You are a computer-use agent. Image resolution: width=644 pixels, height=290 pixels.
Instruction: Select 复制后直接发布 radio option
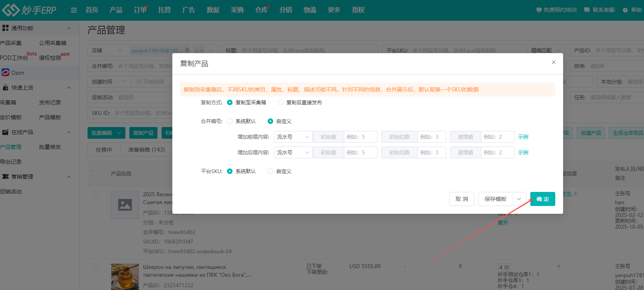[x=281, y=102]
